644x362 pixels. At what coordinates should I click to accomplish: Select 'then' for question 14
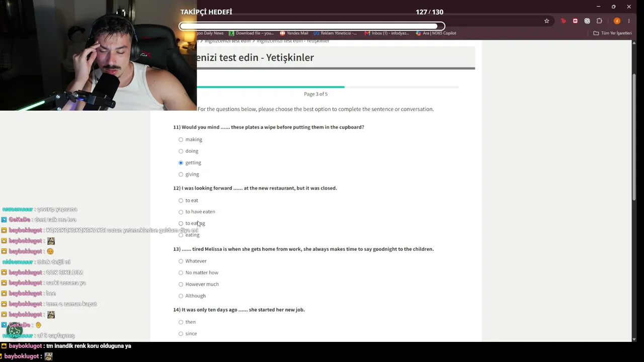point(181,322)
